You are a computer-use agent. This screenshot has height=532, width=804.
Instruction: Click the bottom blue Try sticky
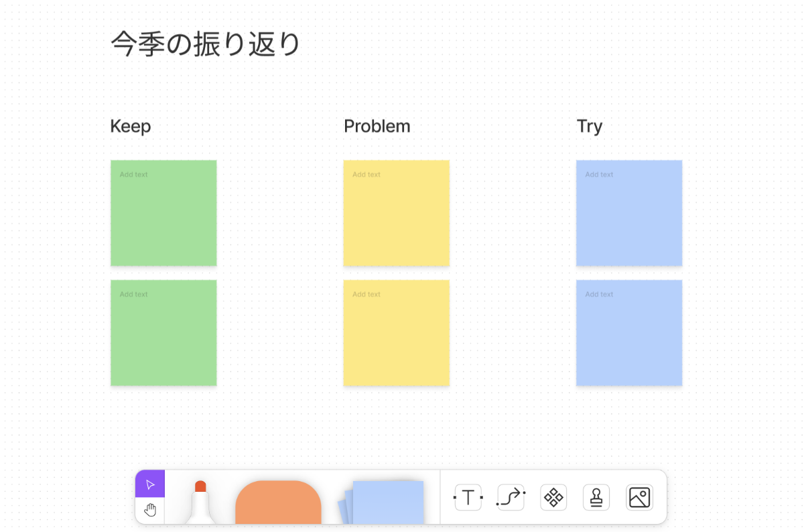coord(629,333)
